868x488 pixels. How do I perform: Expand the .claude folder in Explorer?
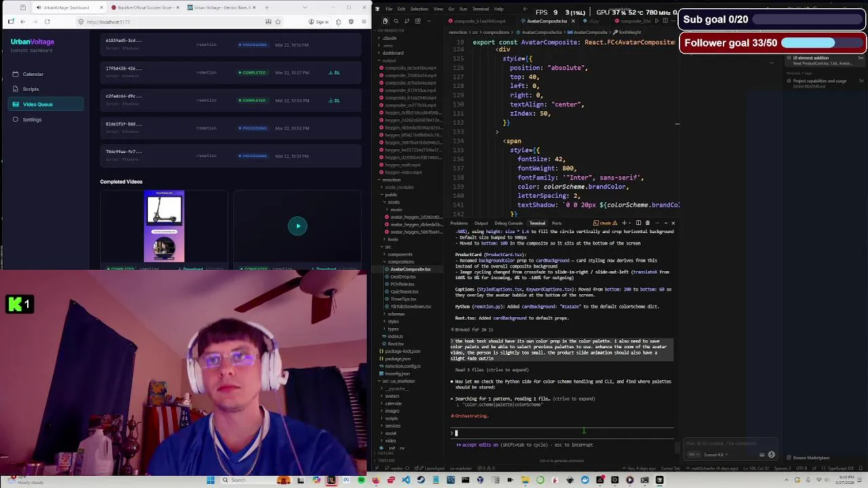pos(390,38)
